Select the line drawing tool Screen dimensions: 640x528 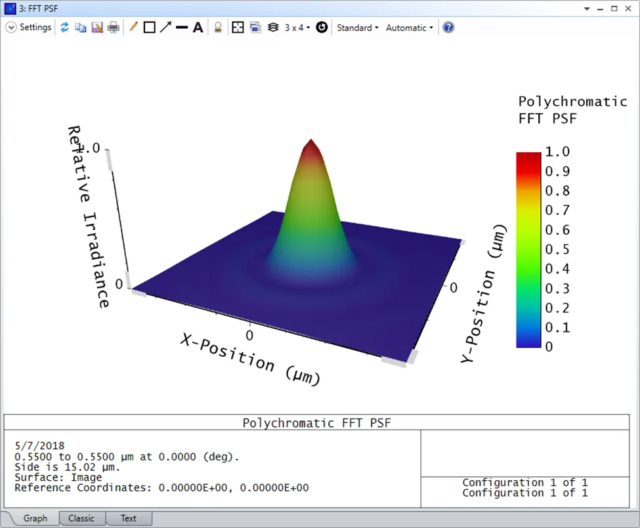pos(182,27)
